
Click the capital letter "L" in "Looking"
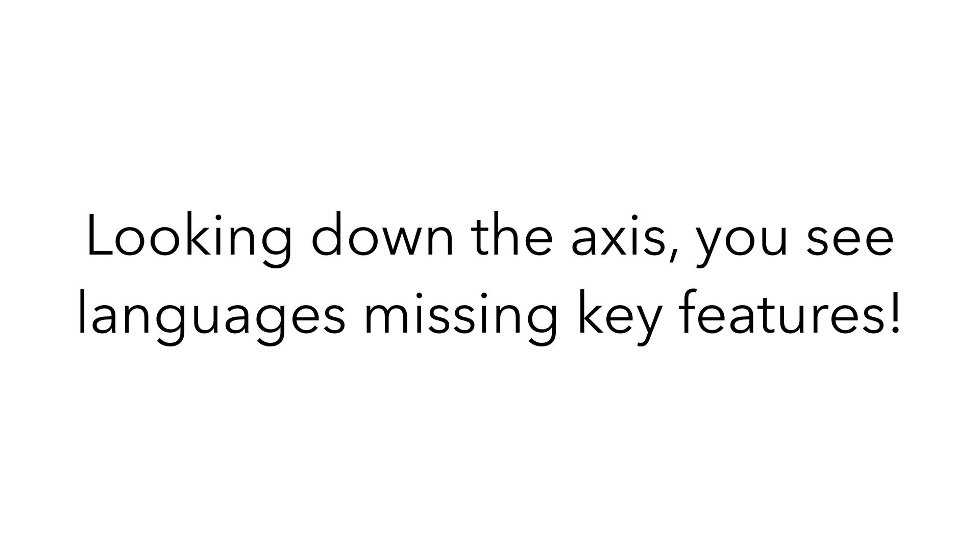pyautogui.click(x=100, y=235)
